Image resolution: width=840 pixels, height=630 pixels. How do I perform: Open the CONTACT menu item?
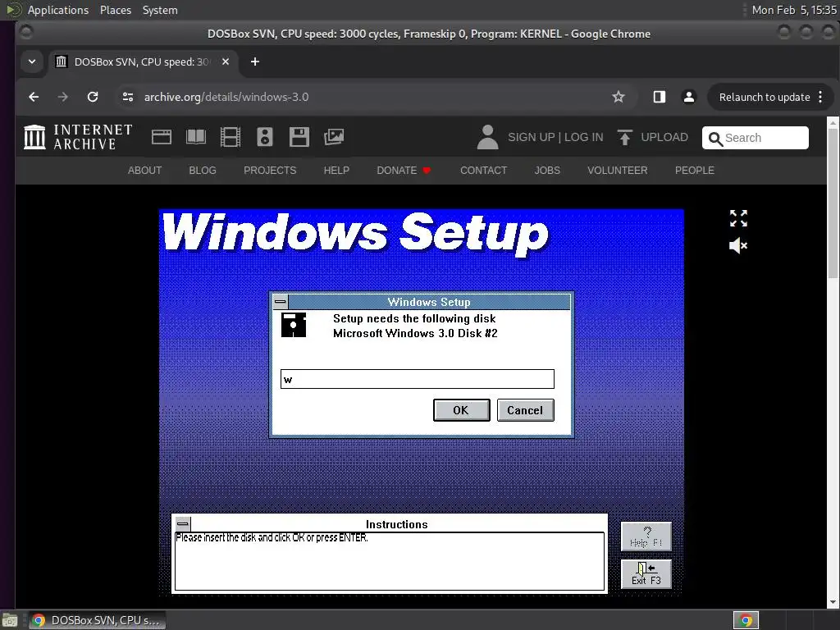click(483, 171)
